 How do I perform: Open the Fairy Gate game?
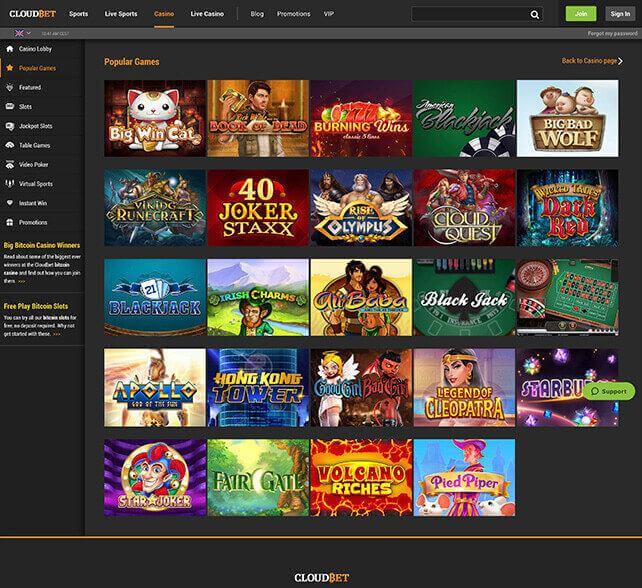click(x=258, y=477)
